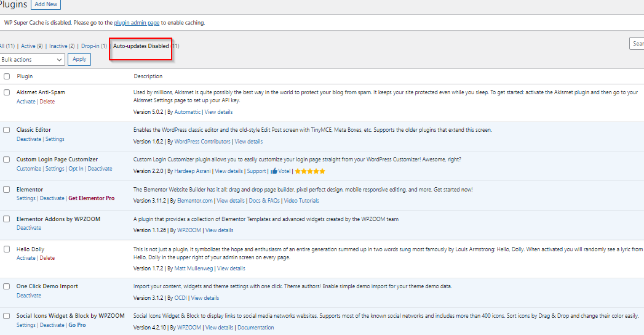Select the Elementor plugin checkbox

[7, 190]
